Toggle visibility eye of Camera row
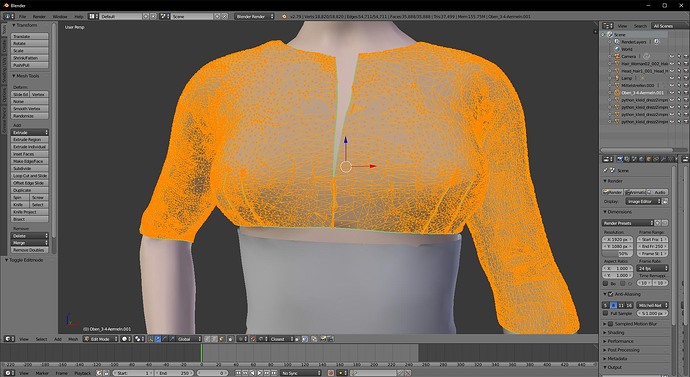The image size is (690, 377). 672,56
